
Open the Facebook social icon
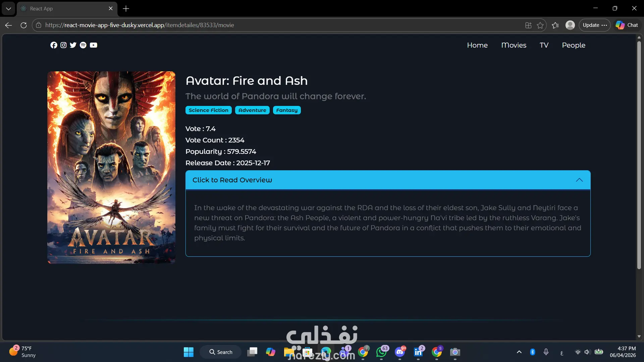(x=54, y=45)
